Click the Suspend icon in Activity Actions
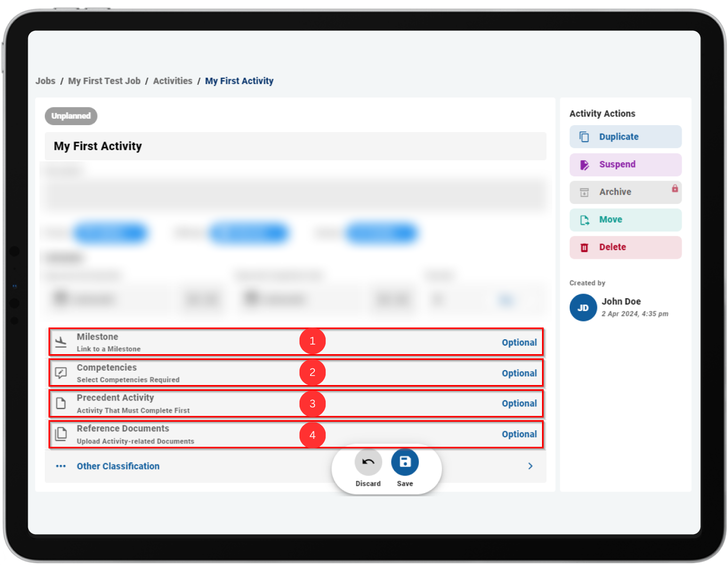 (584, 165)
